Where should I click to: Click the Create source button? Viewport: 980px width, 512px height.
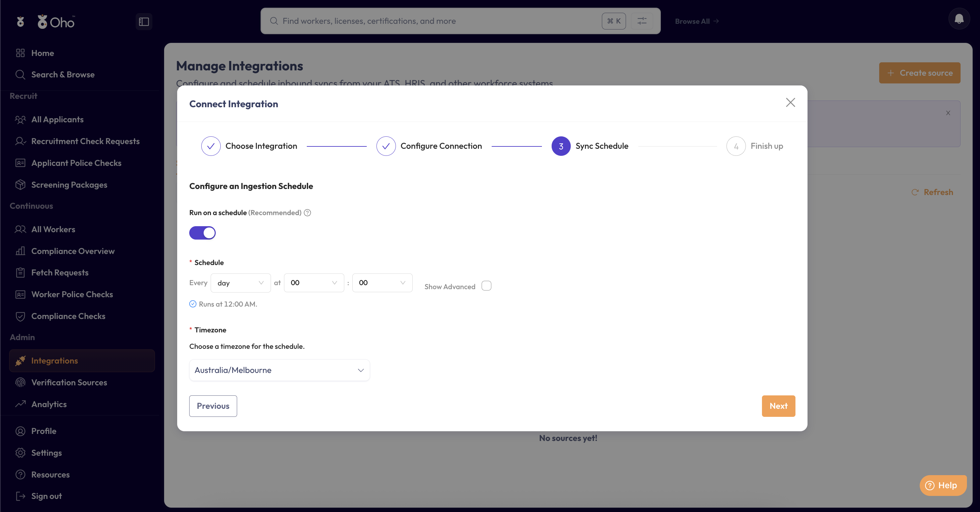pos(919,73)
